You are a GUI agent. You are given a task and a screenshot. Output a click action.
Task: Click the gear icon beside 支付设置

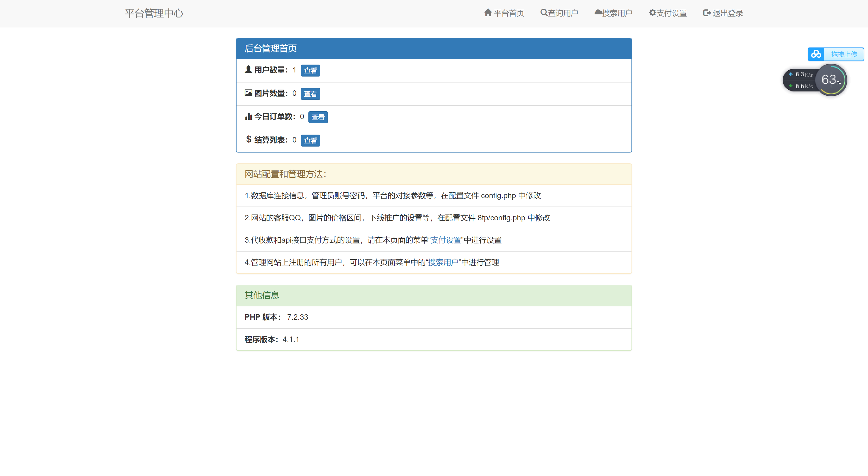(x=653, y=12)
